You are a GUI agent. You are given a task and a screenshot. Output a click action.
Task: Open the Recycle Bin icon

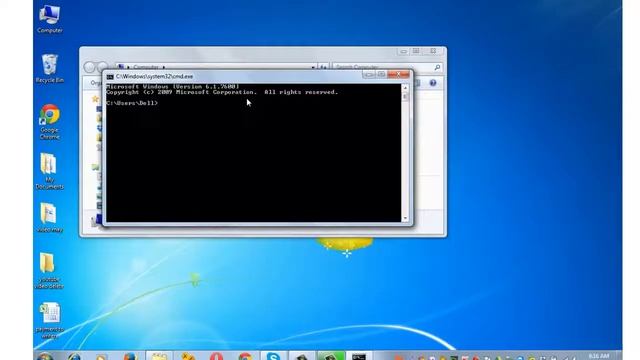50,68
